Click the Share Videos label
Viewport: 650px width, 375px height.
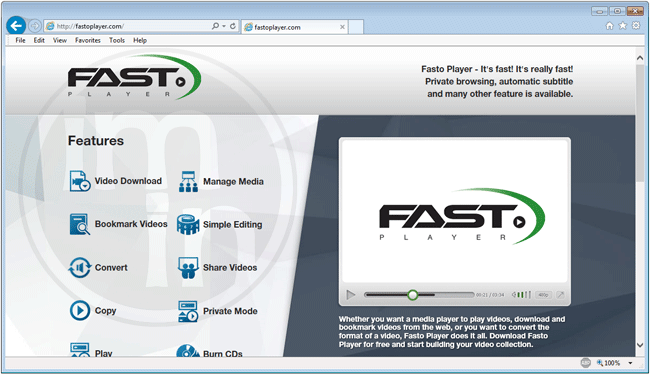tap(230, 268)
